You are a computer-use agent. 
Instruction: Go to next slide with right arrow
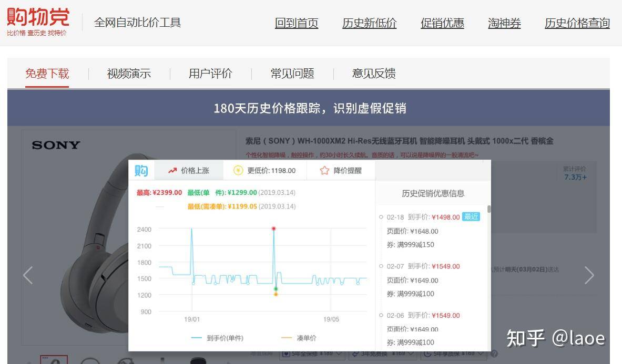[x=589, y=275]
